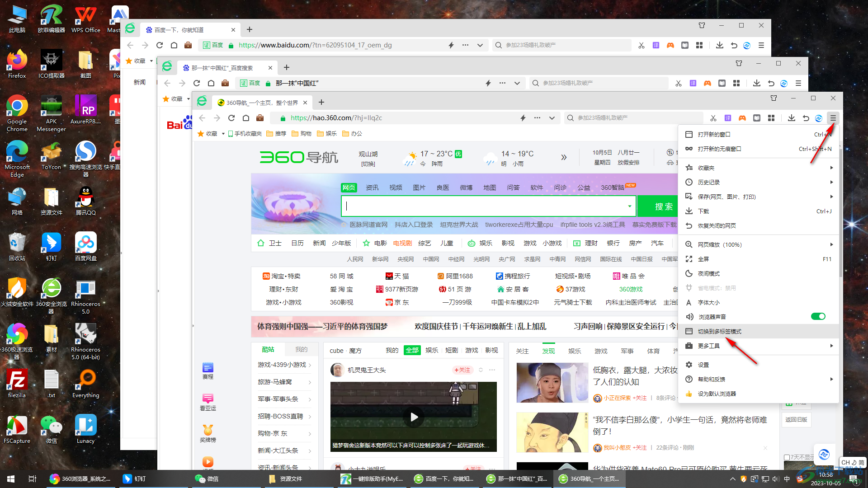Open FSCapture desktop icon
Viewport: 868px width, 488px height.
click(17, 429)
